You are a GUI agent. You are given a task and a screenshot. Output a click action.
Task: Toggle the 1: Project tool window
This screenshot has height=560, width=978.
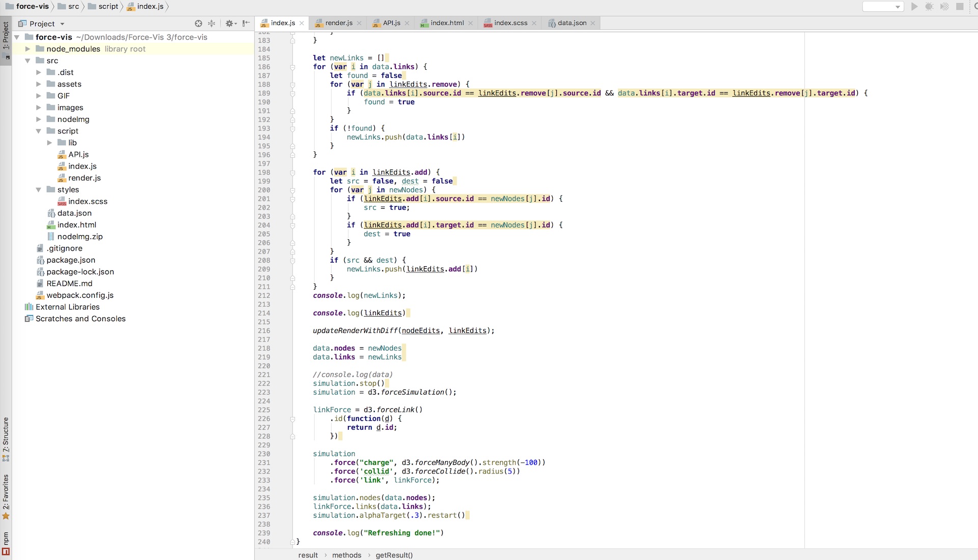(x=6, y=41)
